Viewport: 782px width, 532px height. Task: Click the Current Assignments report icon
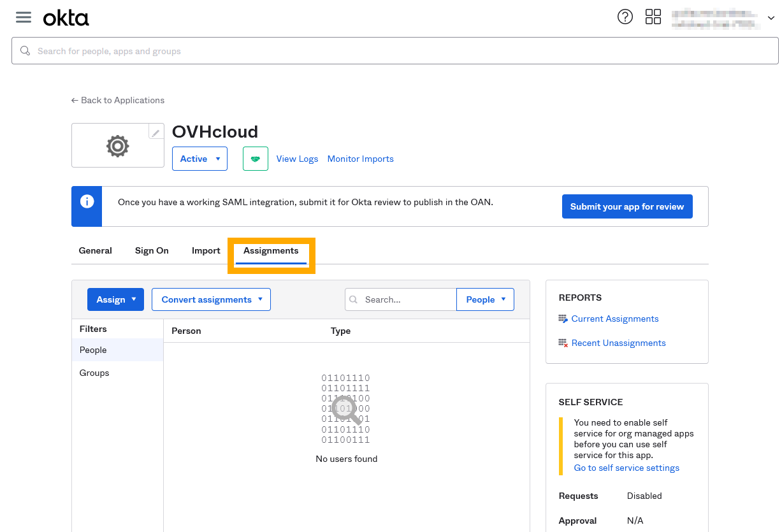point(563,319)
